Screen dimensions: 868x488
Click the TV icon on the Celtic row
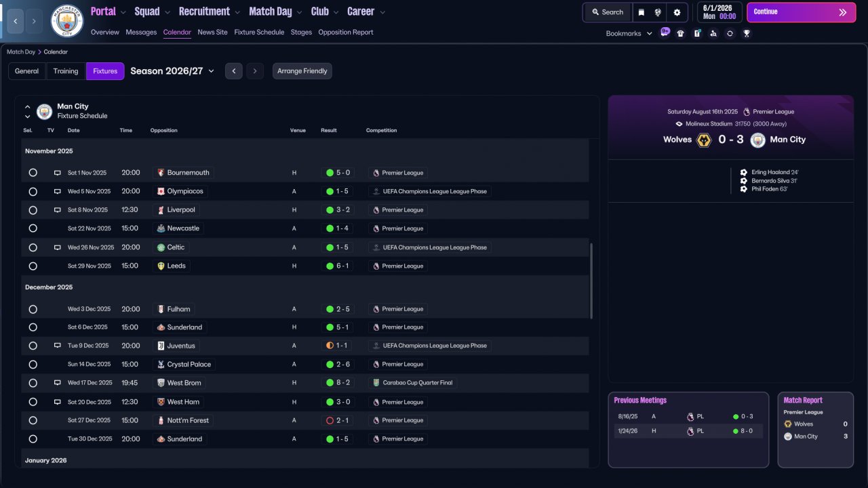(x=58, y=247)
